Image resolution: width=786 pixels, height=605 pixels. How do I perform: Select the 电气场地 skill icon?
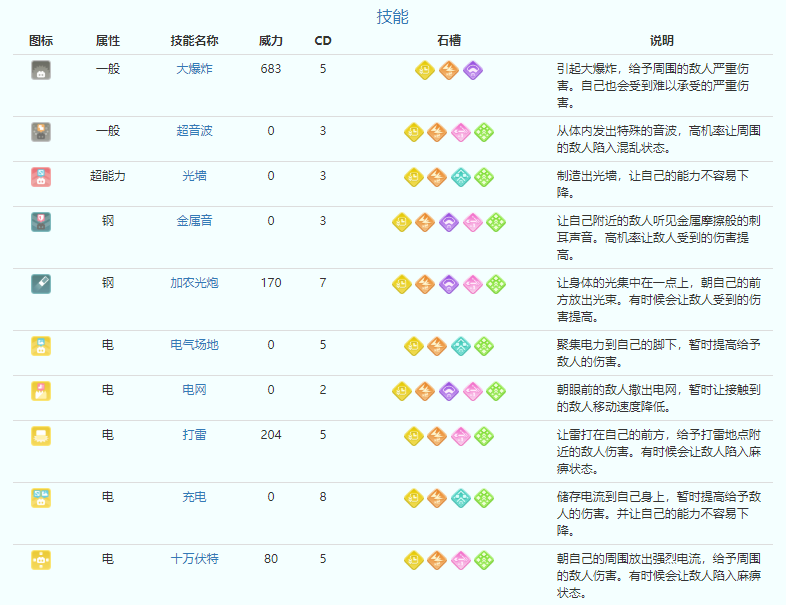point(41,346)
